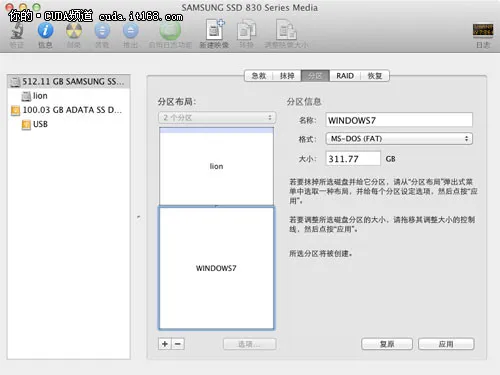Image resolution: width=500 pixels, height=375 pixels.
Task: Select the 100.03 GB ADATA SSD disk
Action: click(68, 110)
